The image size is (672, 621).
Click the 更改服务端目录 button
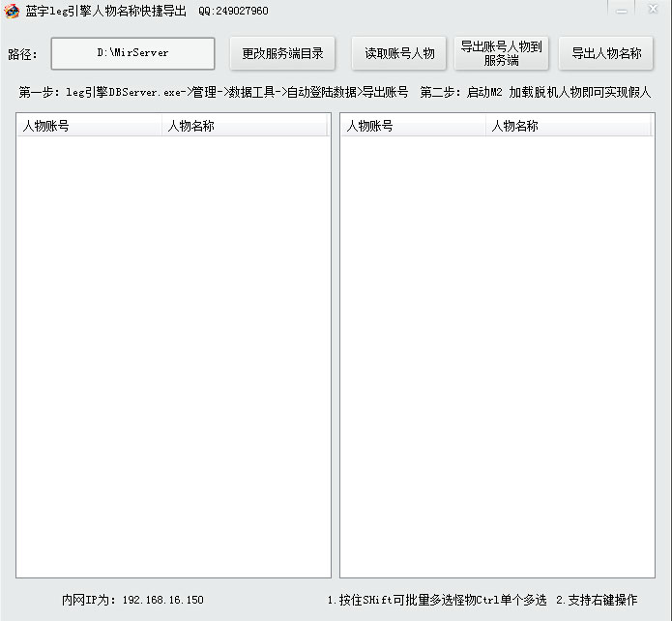[282, 54]
